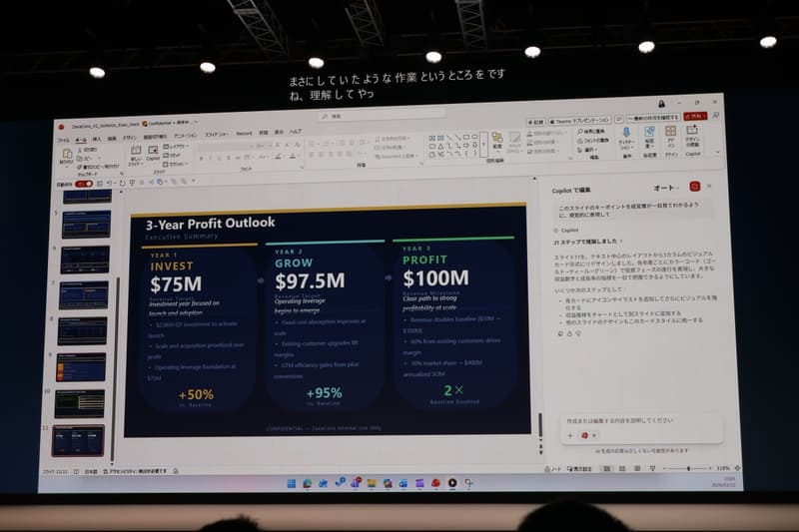Screen dimensions: 799x532
Task: Click the text highlight color button
Action: 279,157
